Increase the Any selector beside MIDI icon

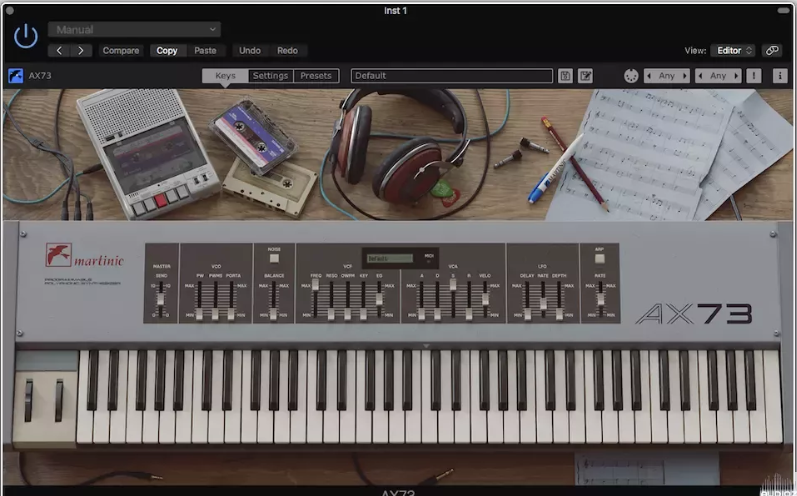point(685,76)
